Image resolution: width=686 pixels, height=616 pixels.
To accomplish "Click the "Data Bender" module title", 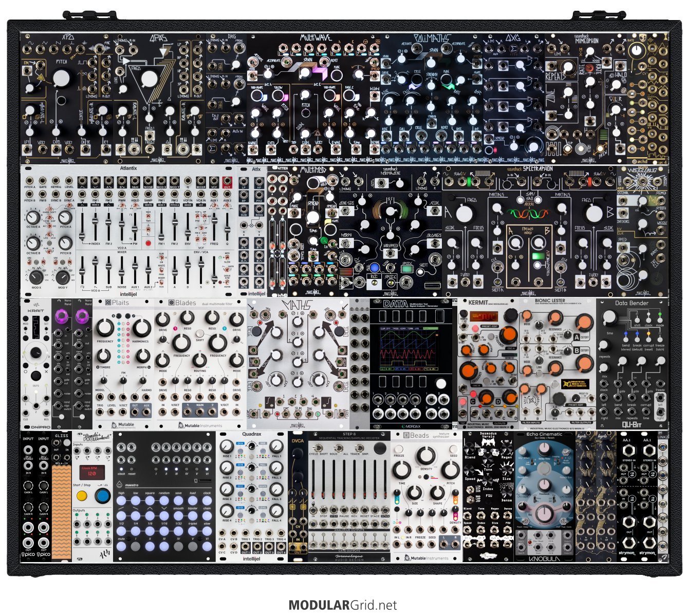I will tap(632, 303).
